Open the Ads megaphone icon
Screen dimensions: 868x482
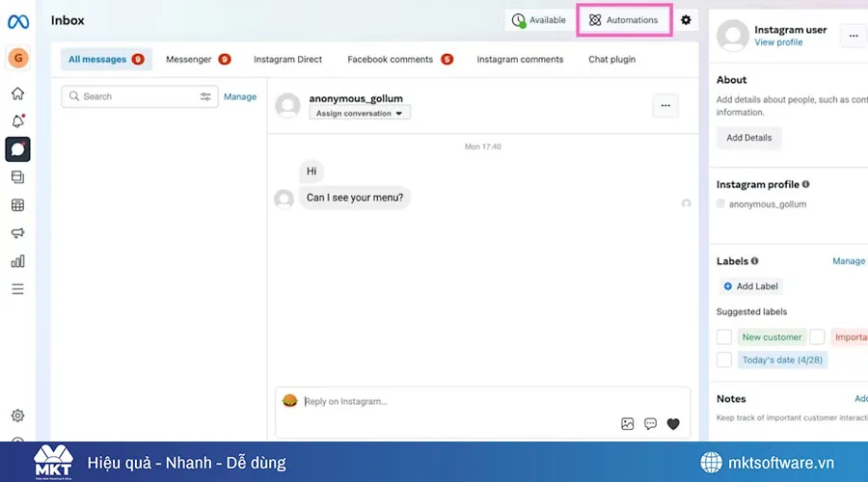click(x=17, y=233)
